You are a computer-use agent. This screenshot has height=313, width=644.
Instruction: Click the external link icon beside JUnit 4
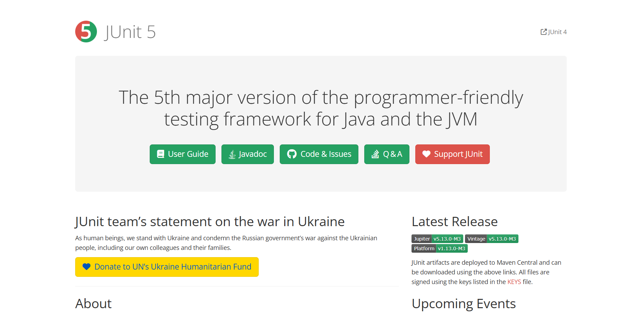[x=544, y=32]
